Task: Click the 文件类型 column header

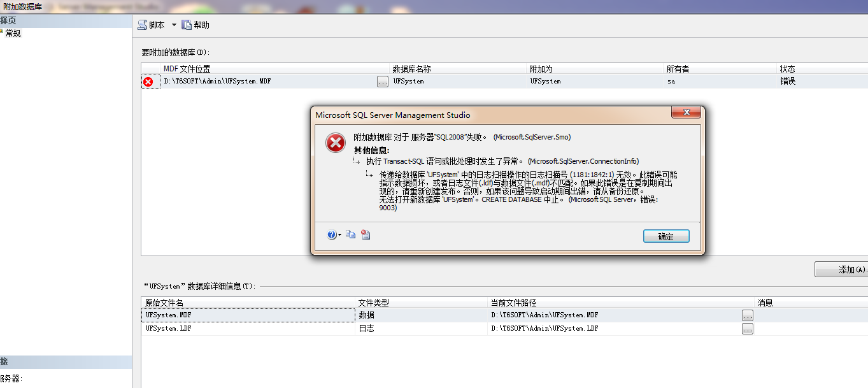Action: pyautogui.click(x=422, y=303)
